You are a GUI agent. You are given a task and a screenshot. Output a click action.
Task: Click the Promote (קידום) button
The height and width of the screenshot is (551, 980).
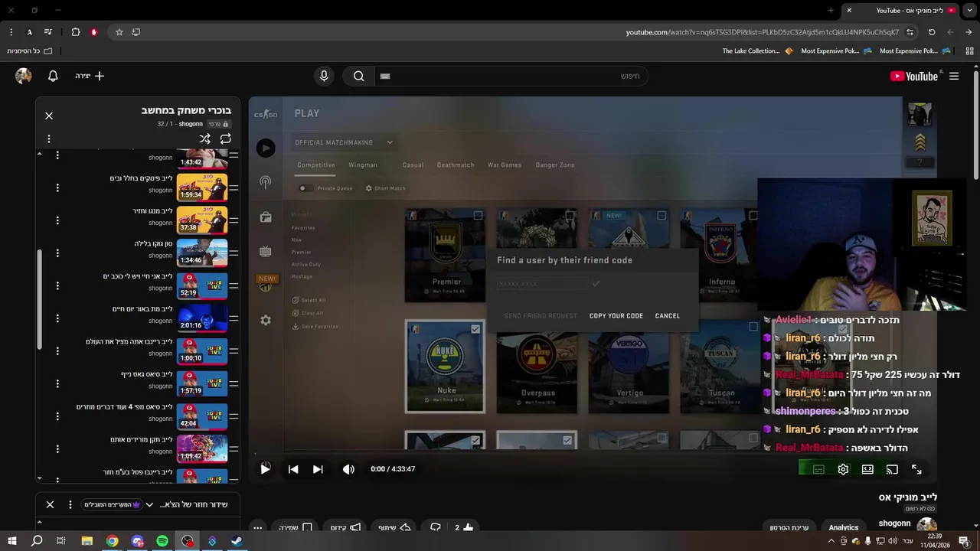tap(346, 527)
